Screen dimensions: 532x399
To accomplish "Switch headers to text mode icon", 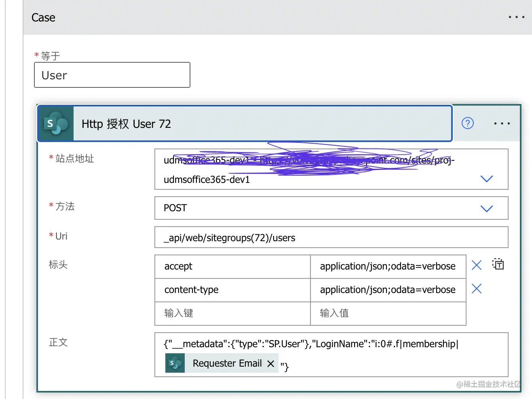I will [x=498, y=264].
